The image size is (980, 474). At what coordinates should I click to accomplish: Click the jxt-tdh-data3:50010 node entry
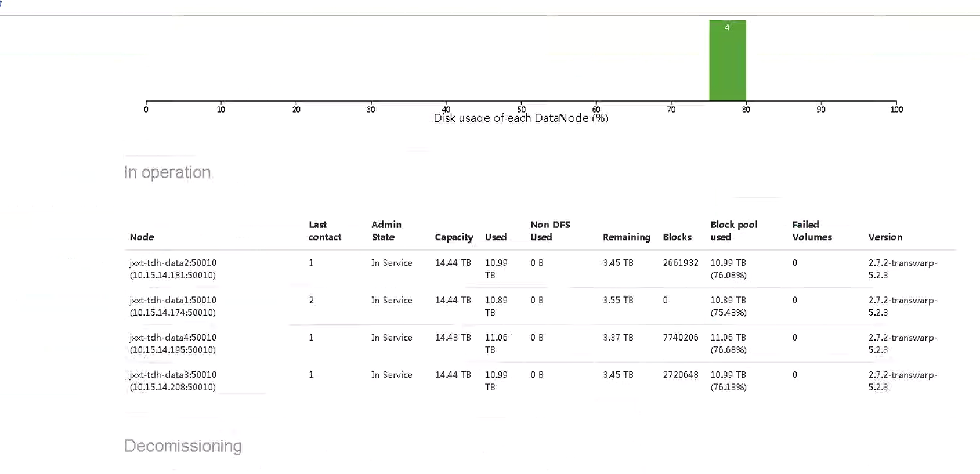pyautogui.click(x=173, y=375)
